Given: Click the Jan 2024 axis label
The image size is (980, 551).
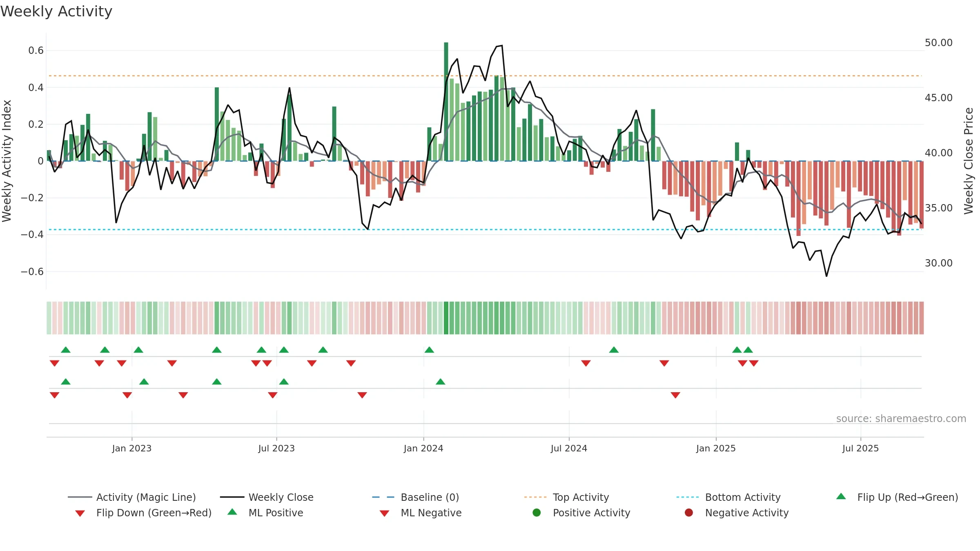Looking at the screenshot, I should [423, 449].
